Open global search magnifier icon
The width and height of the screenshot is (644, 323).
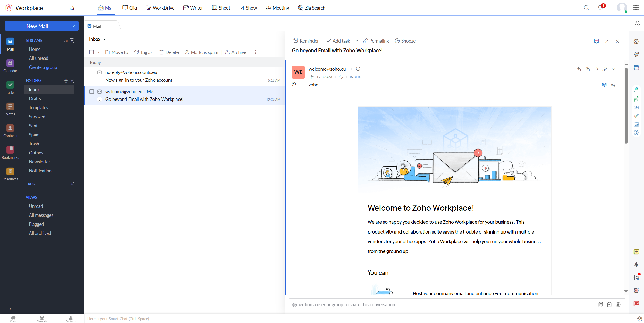click(587, 8)
